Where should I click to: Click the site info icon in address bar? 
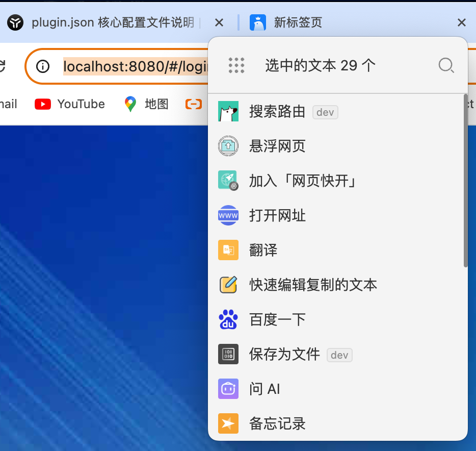click(43, 66)
